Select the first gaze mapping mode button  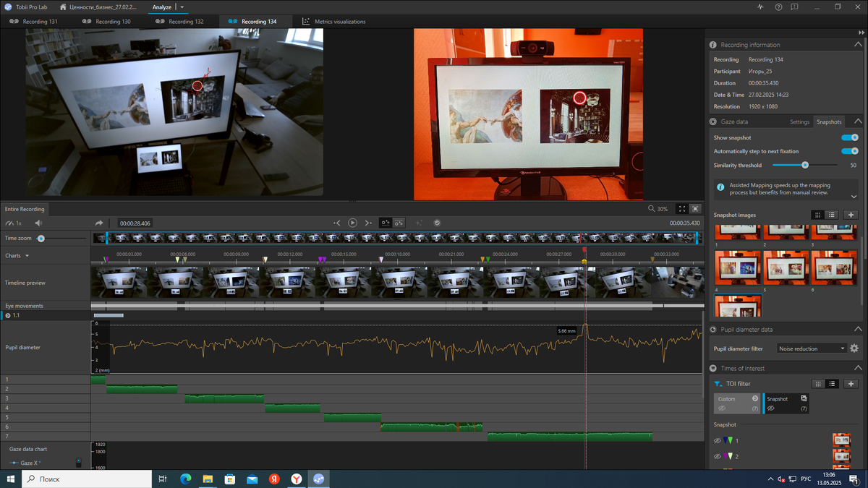click(x=386, y=223)
